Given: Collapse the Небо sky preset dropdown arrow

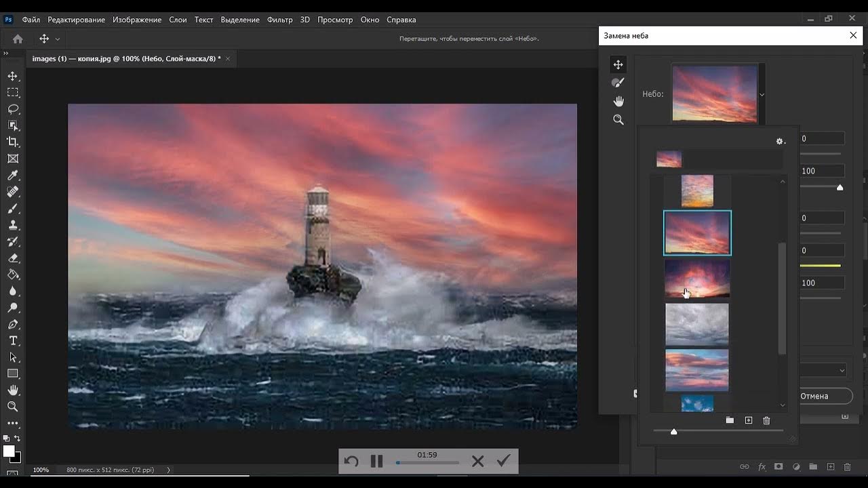Looking at the screenshot, I should coord(762,94).
